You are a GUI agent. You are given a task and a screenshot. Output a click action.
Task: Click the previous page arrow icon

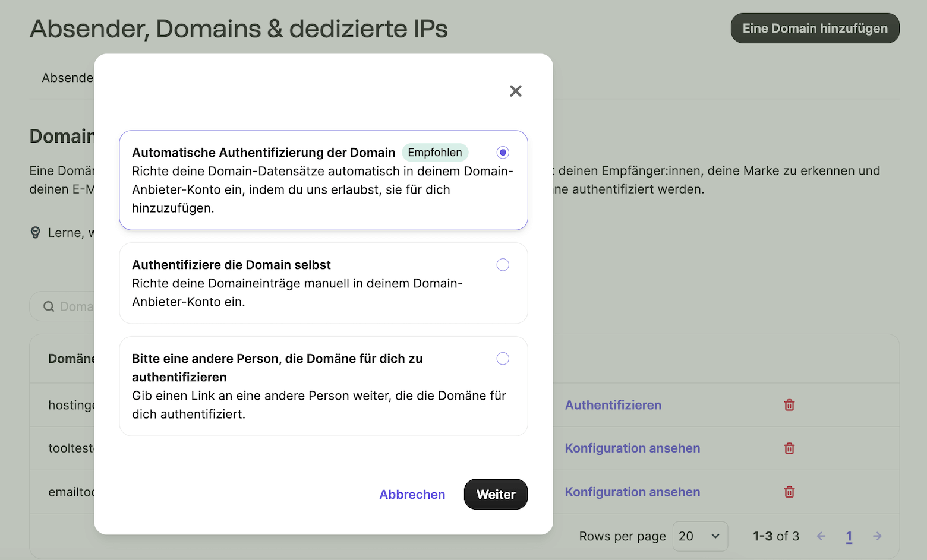[x=821, y=536]
